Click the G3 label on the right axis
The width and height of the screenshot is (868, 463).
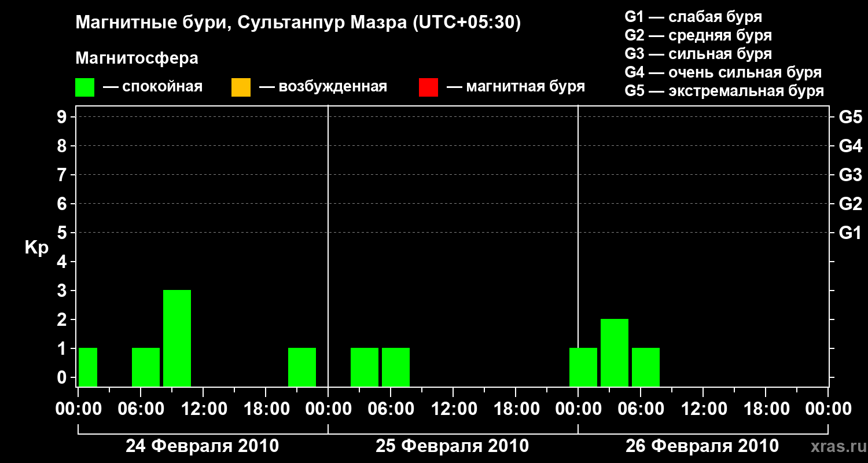coord(851,175)
